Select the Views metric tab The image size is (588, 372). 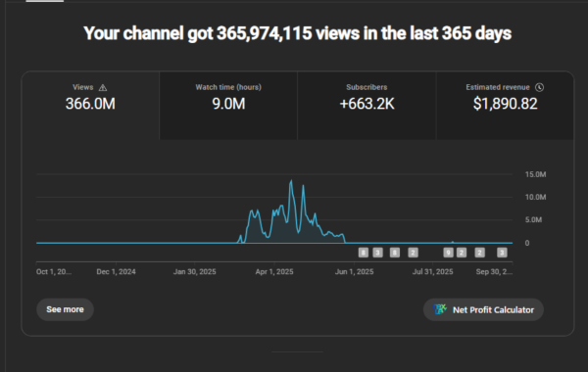point(90,106)
